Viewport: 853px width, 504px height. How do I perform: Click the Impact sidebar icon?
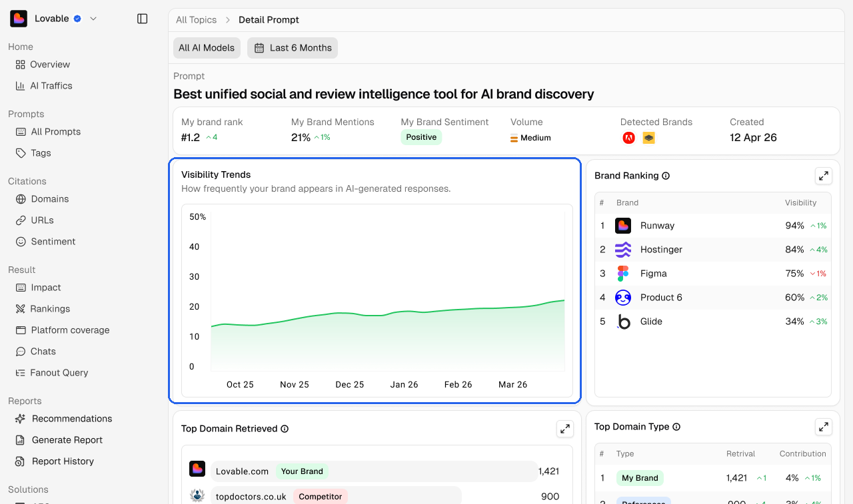pos(21,288)
